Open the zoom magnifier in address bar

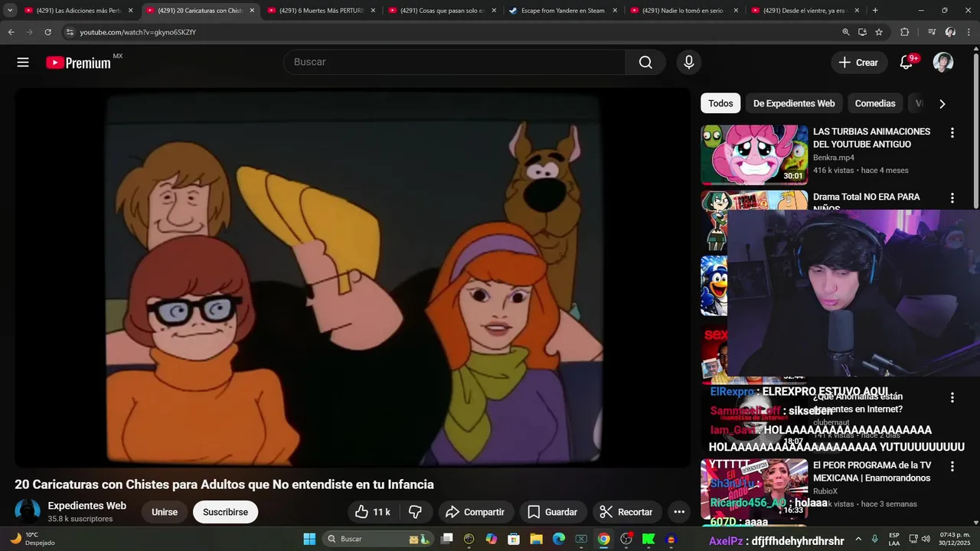tap(846, 32)
